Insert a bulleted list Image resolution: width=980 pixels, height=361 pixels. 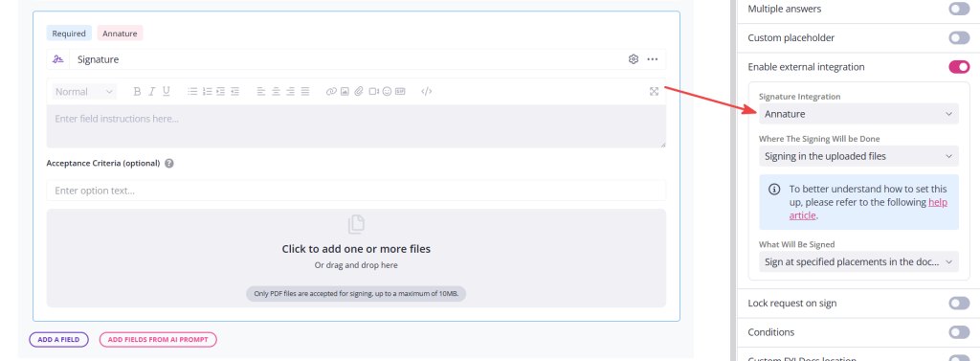192,91
